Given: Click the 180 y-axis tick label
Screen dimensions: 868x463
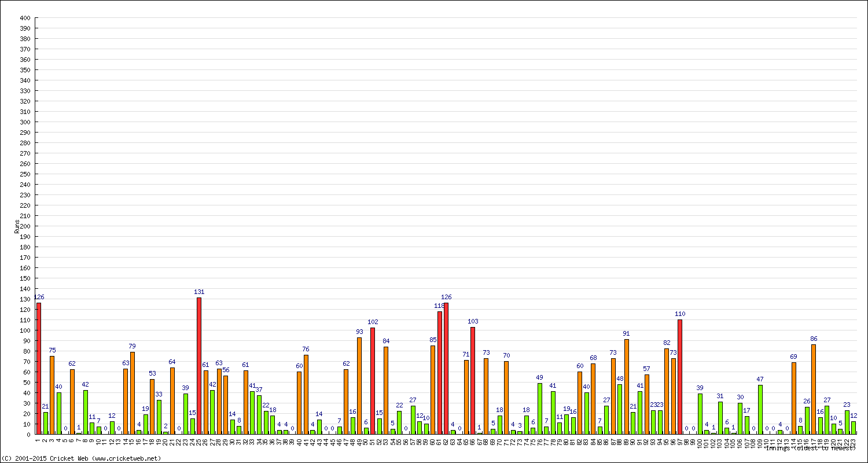Looking at the screenshot, I should [x=24, y=247].
